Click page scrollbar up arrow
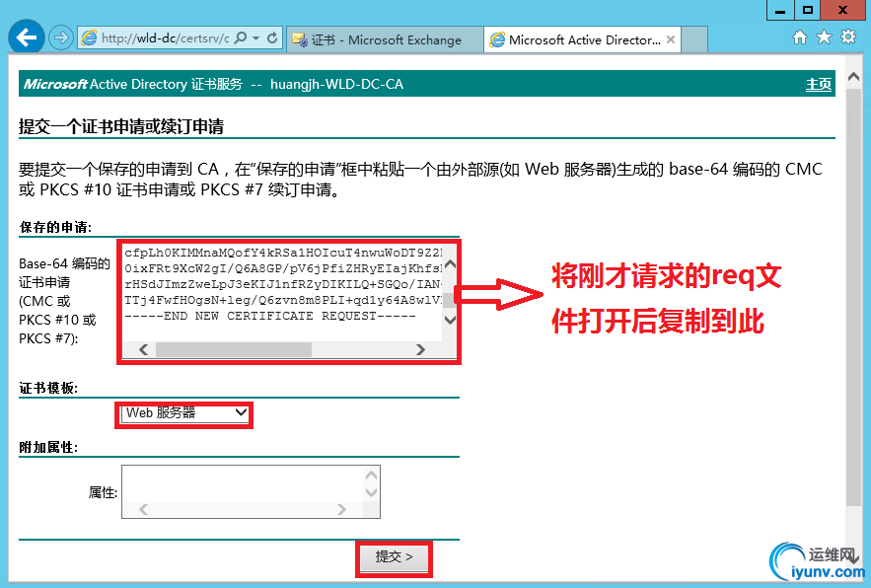The image size is (871, 588). point(854,77)
